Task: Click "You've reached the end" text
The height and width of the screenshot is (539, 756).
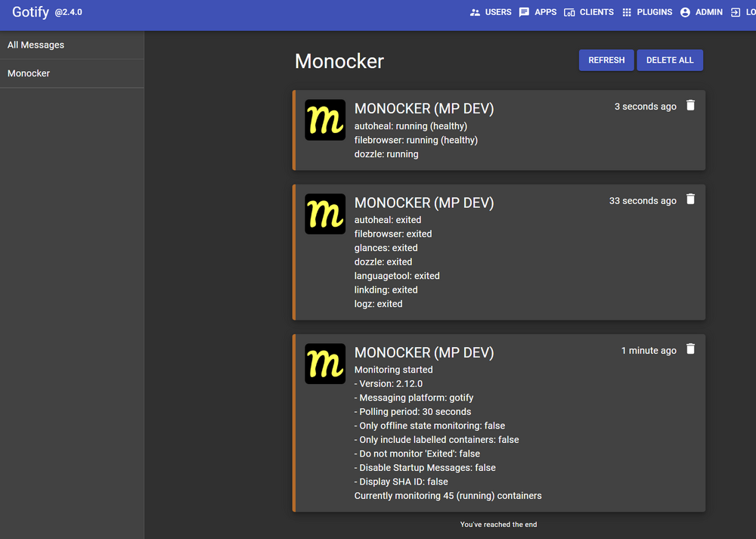Action: tap(498, 525)
